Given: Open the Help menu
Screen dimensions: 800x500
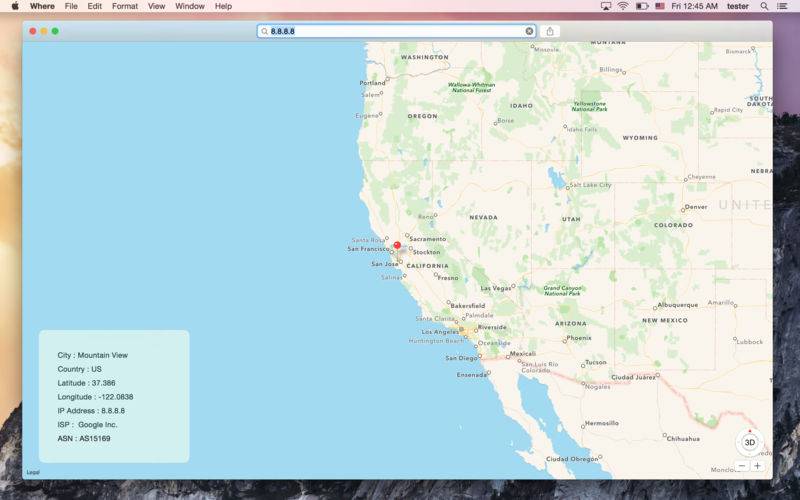Looking at the screenshot, I should pos(223,6).
